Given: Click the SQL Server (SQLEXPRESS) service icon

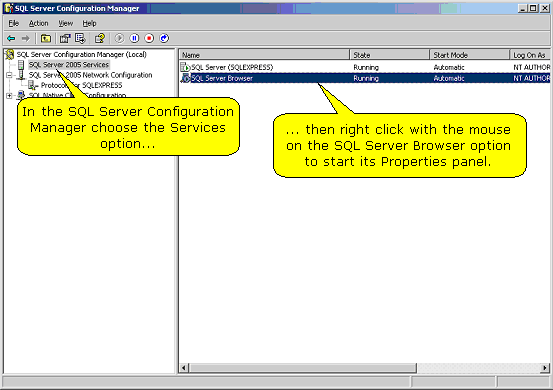Looking at the screenshot, I should click(185, 67).
